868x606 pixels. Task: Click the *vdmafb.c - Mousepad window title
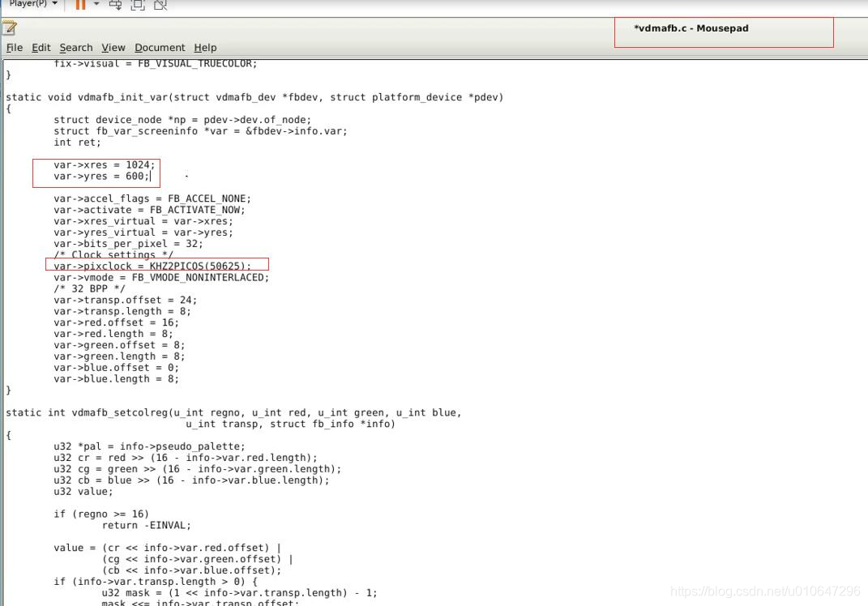(x=691, y=28)
